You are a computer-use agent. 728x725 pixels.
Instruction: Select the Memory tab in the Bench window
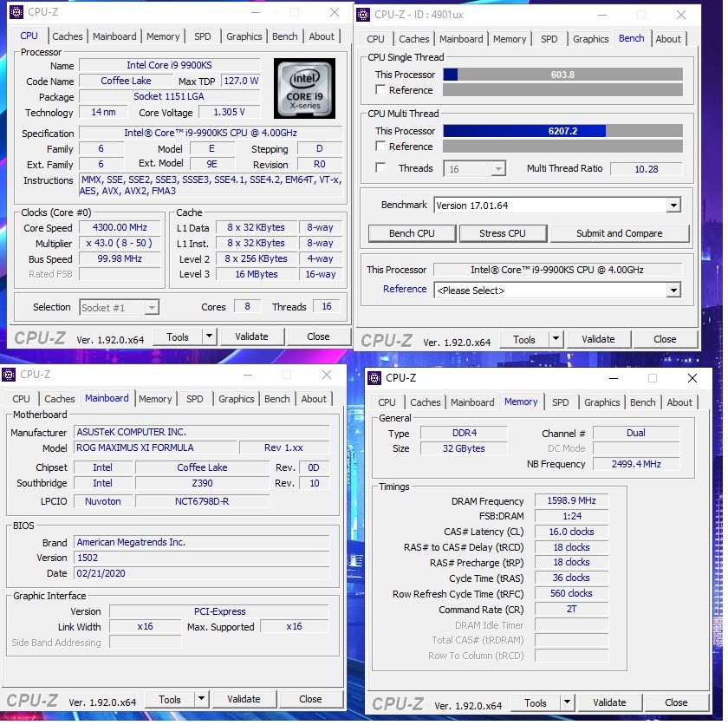(x=510, y=39)
